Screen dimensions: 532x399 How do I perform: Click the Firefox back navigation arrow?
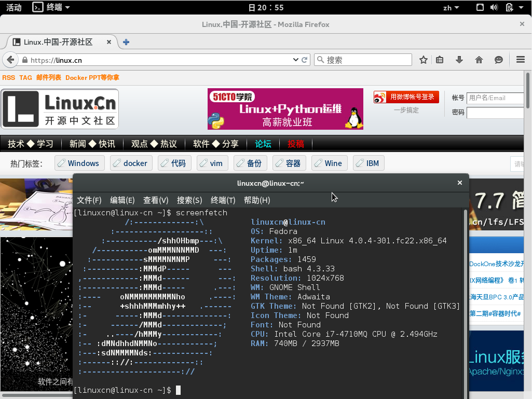10,60
